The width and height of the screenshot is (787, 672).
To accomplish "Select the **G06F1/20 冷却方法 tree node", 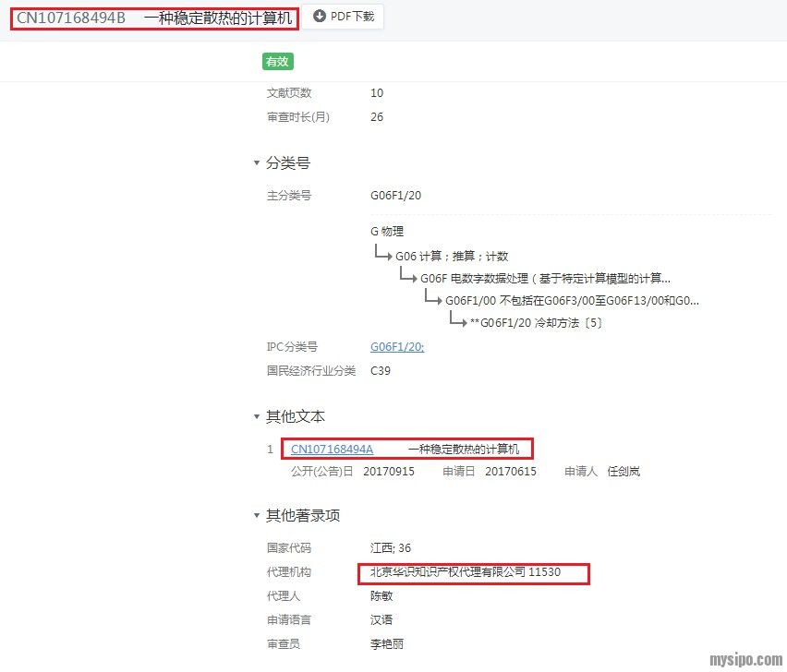I will click(536, 323).
